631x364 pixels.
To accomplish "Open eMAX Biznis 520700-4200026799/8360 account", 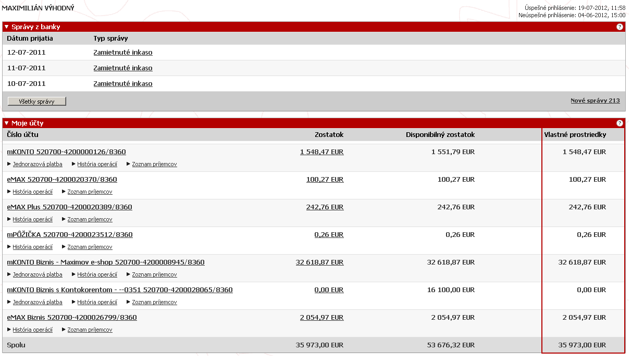I will pos(72,318).
